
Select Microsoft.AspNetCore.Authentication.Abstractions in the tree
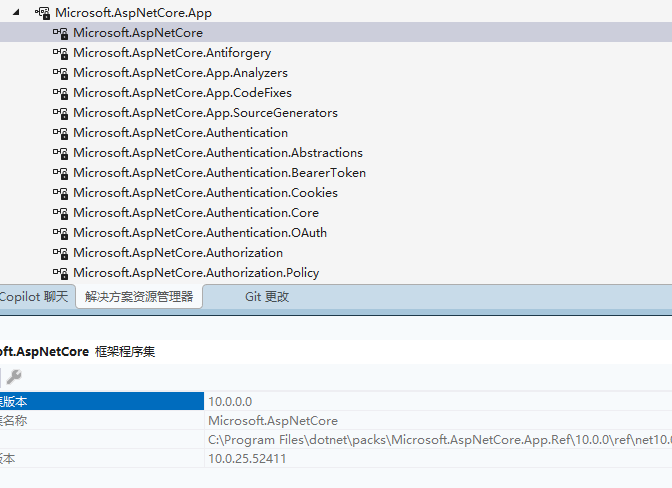218,153
